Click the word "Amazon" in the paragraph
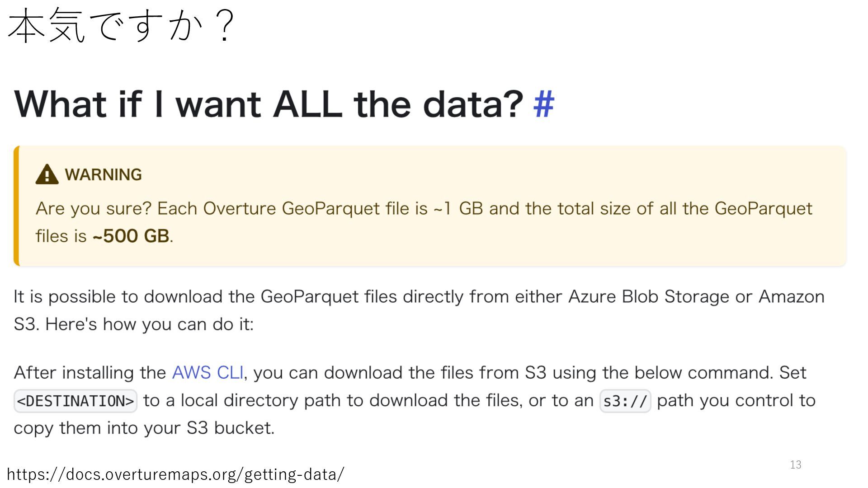868x488 pixels. [x=791, y=297]
